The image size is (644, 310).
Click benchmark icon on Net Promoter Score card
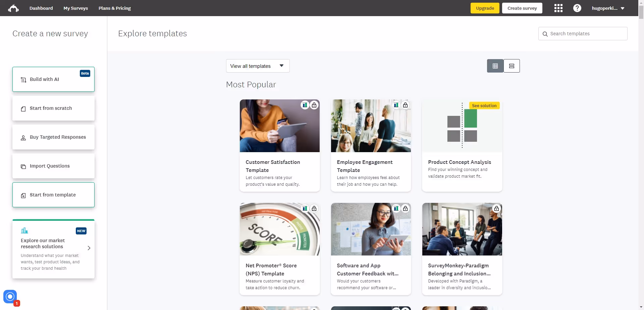[x=305, y=209]
